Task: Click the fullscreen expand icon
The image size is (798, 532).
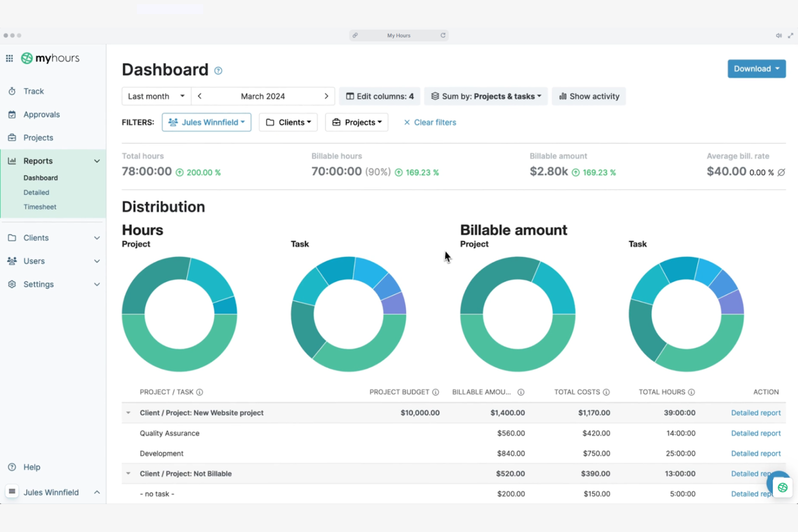Action: point(790,36)
